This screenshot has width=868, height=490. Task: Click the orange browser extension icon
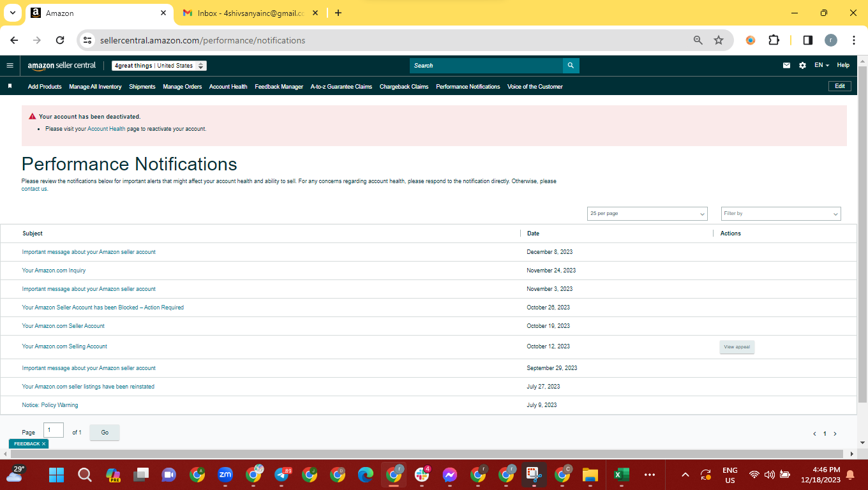coord(751,40)
